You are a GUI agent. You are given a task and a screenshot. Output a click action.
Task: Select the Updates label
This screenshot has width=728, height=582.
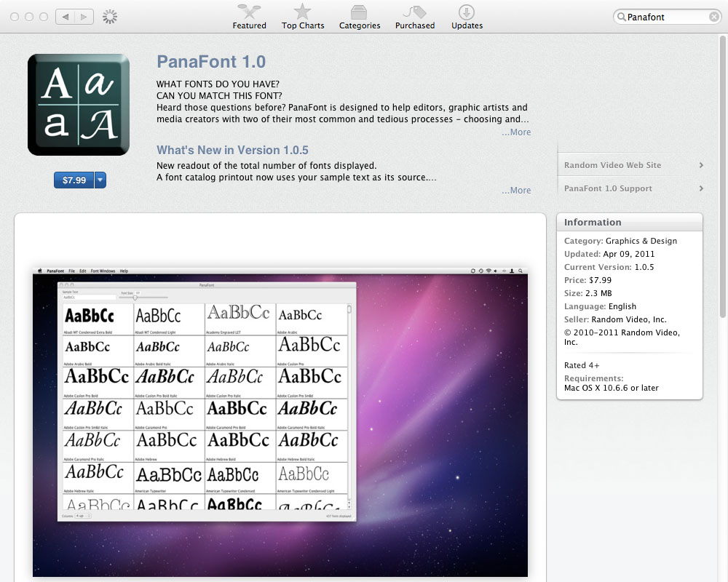click(467, 25)
